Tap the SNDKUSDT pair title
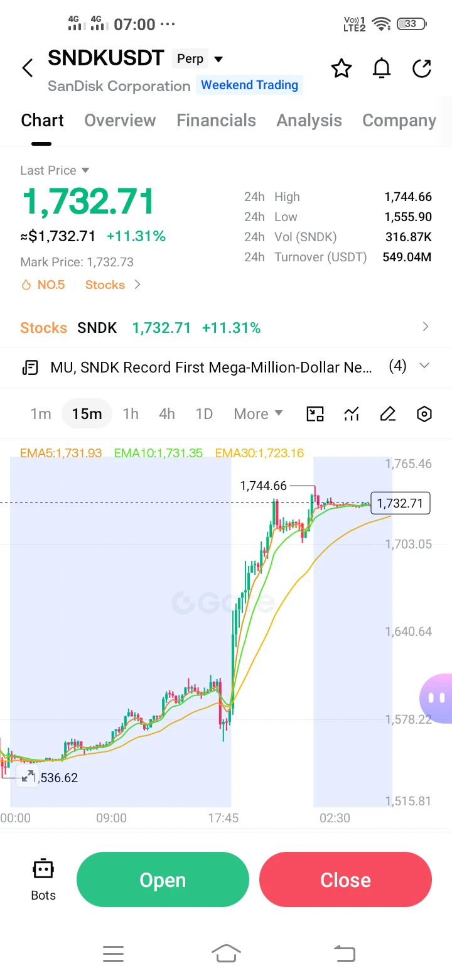The width and height of the screenshot is (452, 980). (105, 58)
